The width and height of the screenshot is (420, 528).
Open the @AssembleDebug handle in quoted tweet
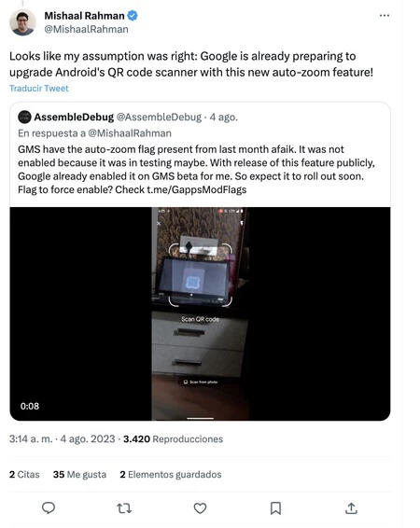coord(159,117)
